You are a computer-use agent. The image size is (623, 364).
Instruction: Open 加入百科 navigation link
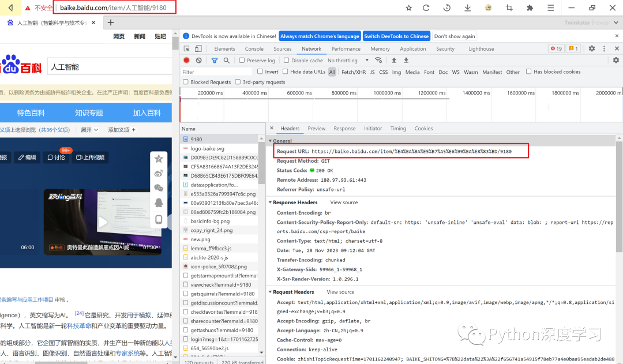pyautogui.click(x=147, y=113)
